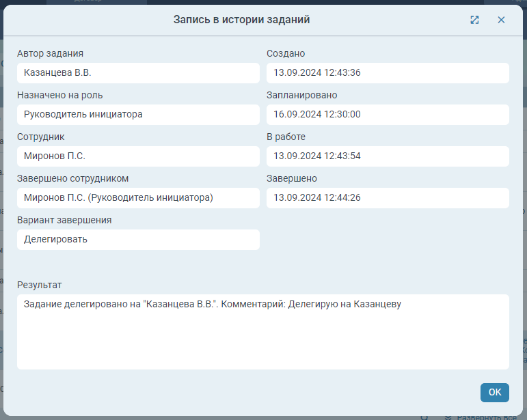Click the Создано date field
The image size is (527, 420).
388,72
